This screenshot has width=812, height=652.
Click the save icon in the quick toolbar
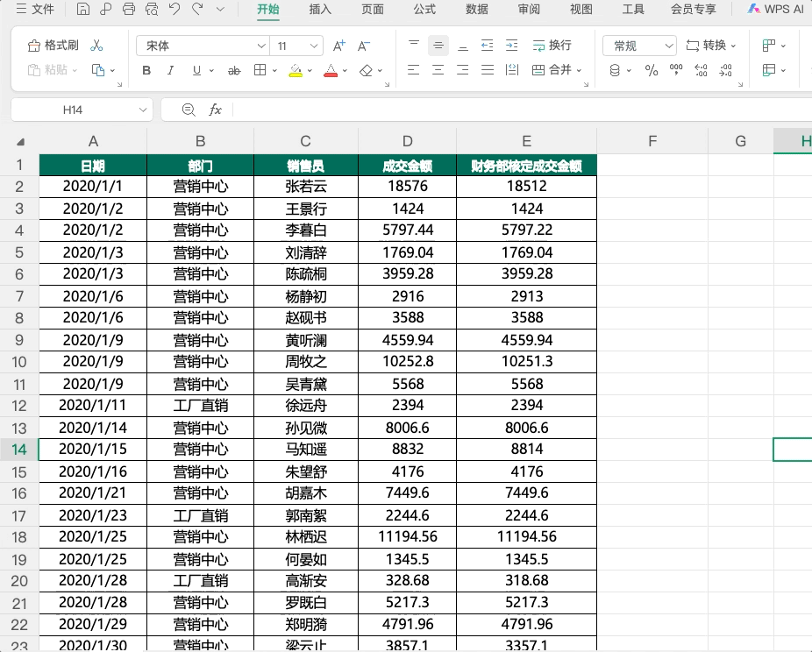coord(83,9)
